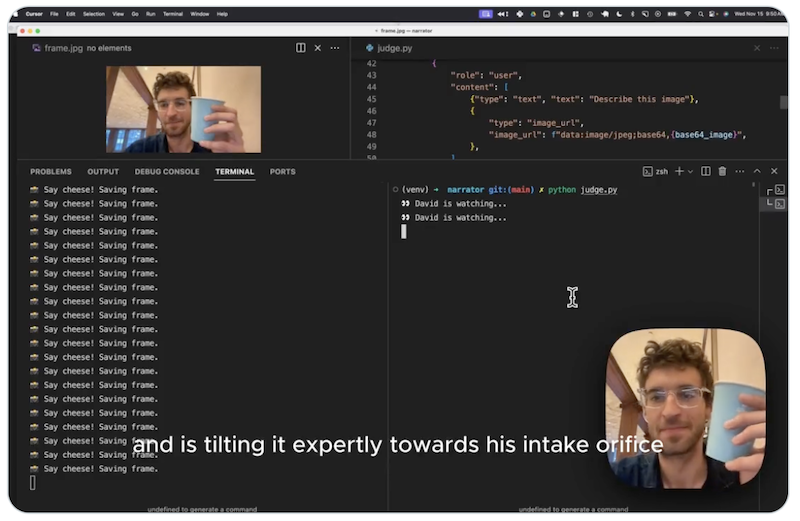This screenshot has height=521, width=800.
Task: Open the View menu
Action: (x=118, y=14)
